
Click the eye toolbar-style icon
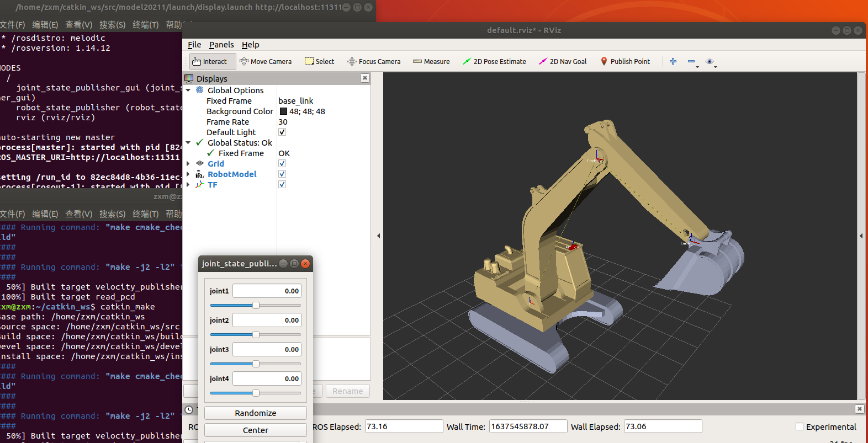[710, 61]
